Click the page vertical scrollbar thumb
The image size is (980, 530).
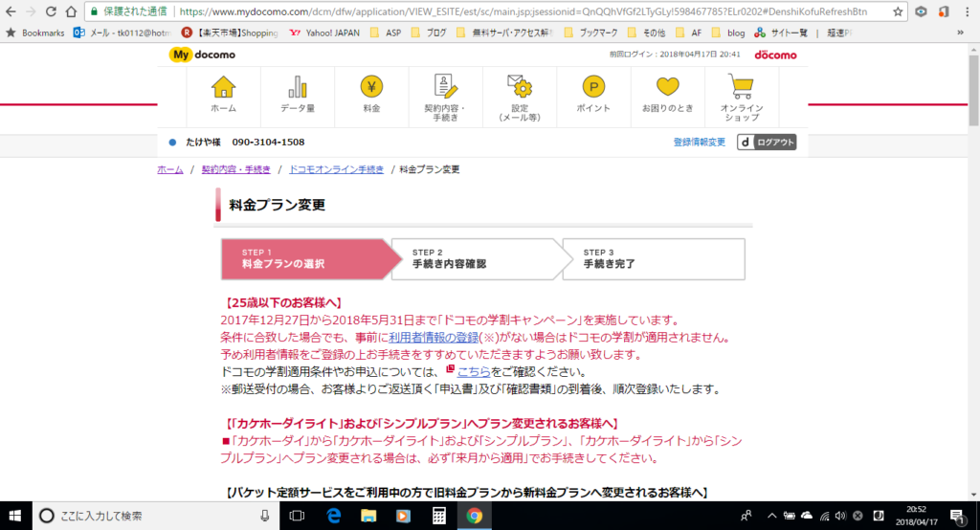[973, 90]
